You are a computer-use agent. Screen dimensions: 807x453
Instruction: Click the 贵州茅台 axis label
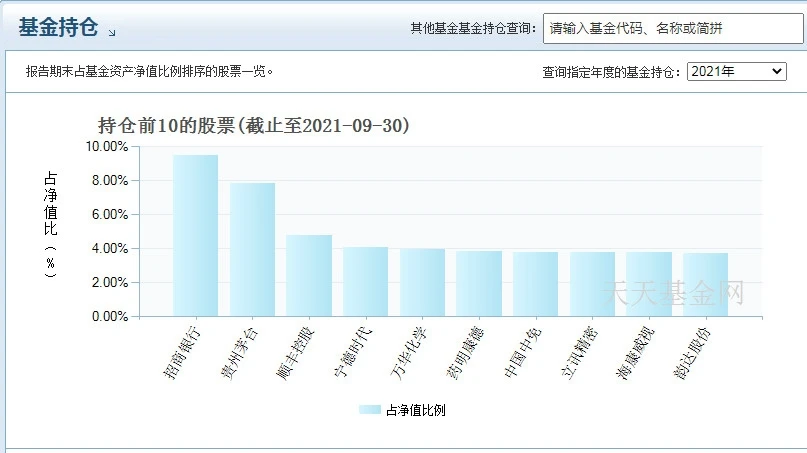click(x=239, y=353)
